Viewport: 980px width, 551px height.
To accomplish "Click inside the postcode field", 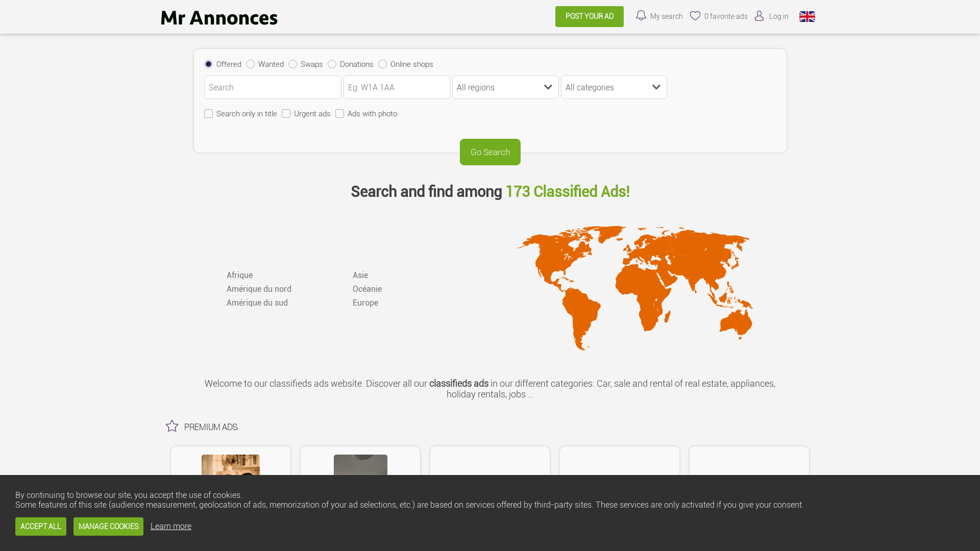I will point(397,87).
